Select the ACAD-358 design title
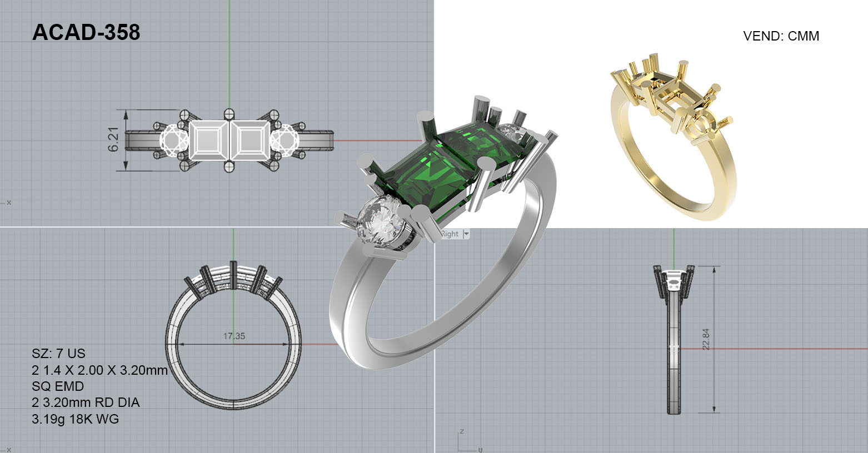This screenshot has width=868, height=453. tap(86, 33)
